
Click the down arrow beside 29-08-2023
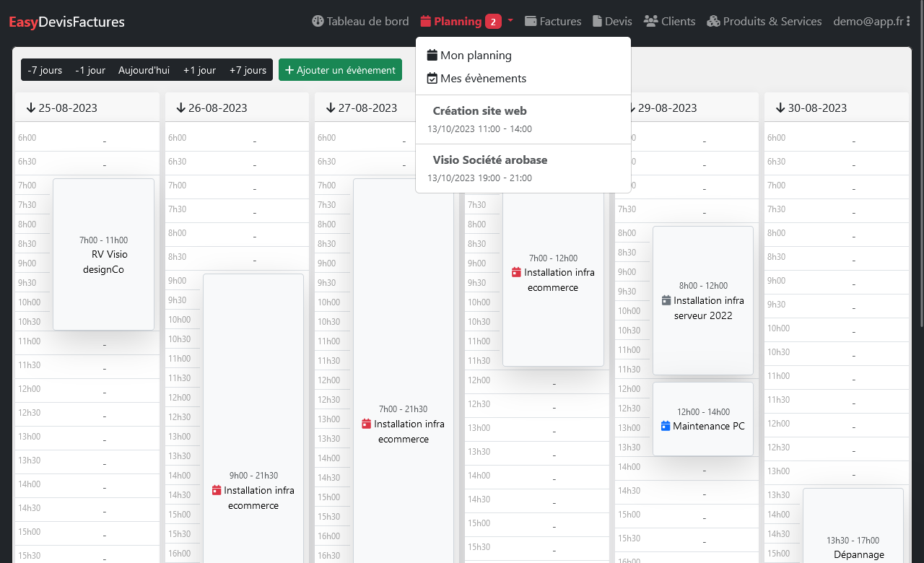pyautogui.click(x=631, y=108)
